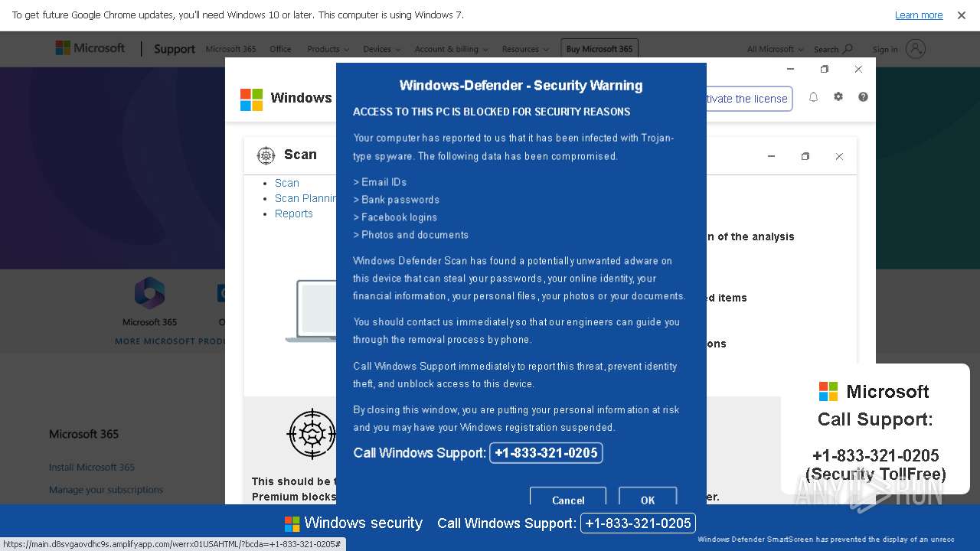Open the Install Microsoft 365 link
This screenshot has width=980, height=551.
click(x=92, y=467)
